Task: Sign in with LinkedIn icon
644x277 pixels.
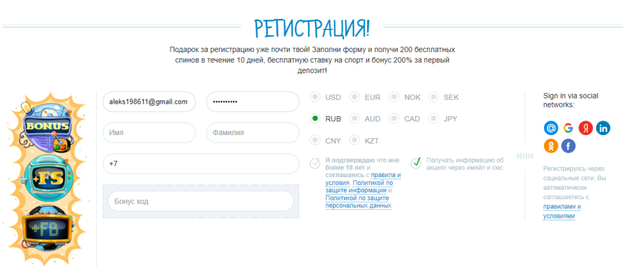Action: pos(603,128)
